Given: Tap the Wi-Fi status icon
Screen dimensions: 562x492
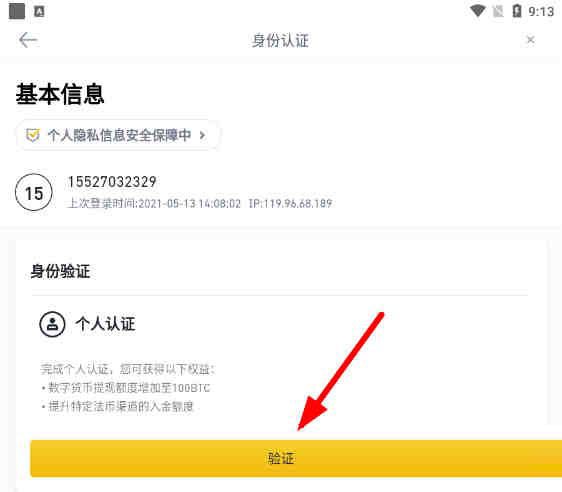Looking at the screenshot, I should click(x=477, y=11).
